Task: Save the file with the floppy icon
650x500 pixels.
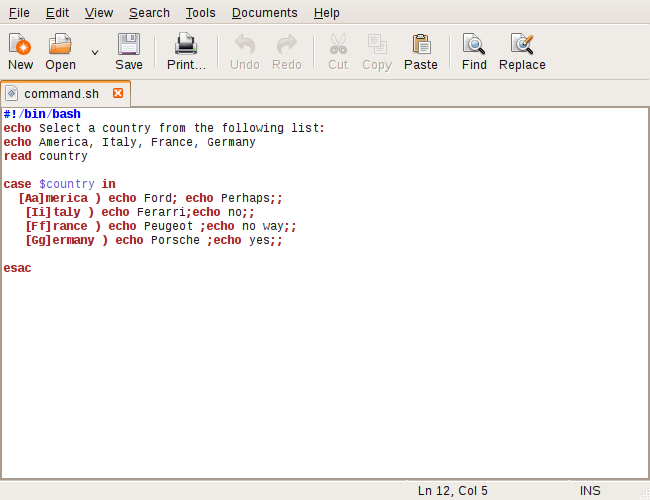Action: pos(129,44)
